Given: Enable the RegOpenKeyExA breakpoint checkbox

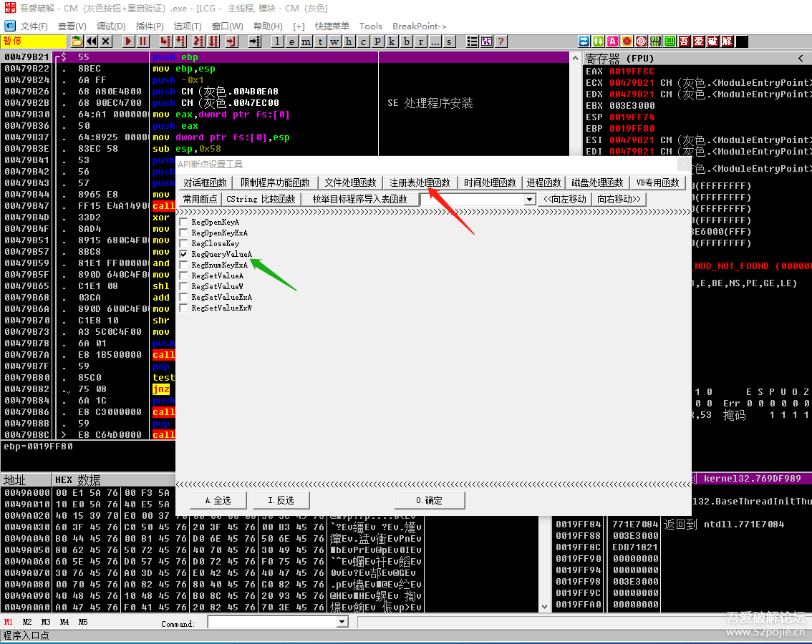Looking at the screenshot, I should [184, 233].
